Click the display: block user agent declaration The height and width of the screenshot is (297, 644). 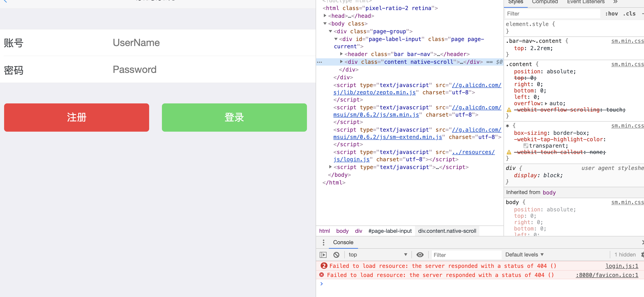coord(538,175)
